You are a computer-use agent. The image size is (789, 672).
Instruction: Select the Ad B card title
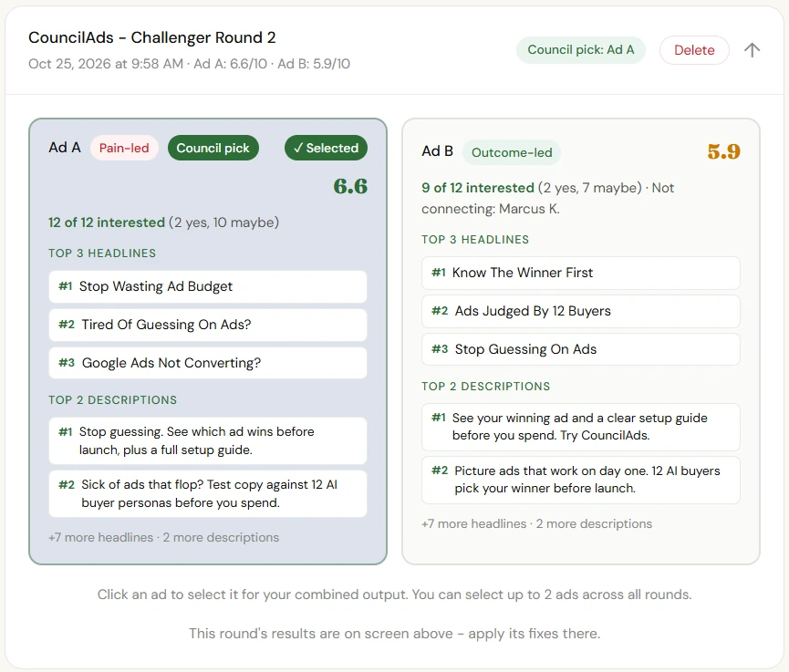tap(437, 151)
